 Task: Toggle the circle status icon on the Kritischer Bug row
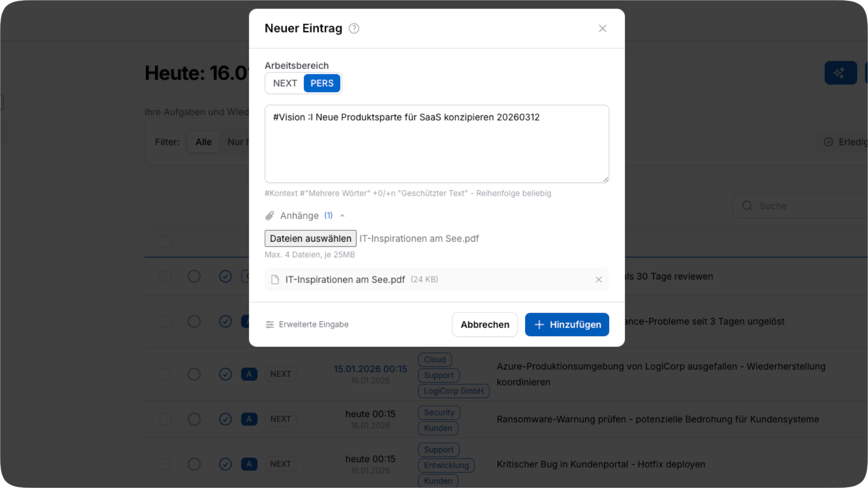click(x=194, y=464)
